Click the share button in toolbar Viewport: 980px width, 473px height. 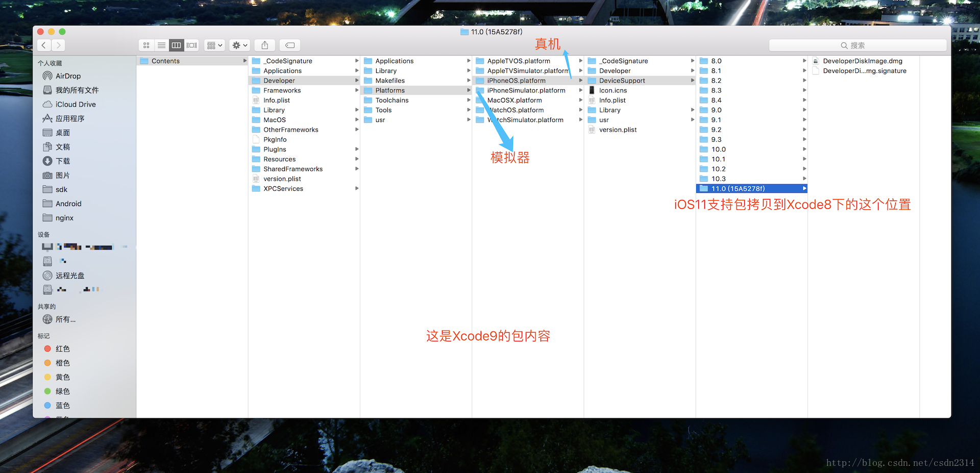pos(265,45)
